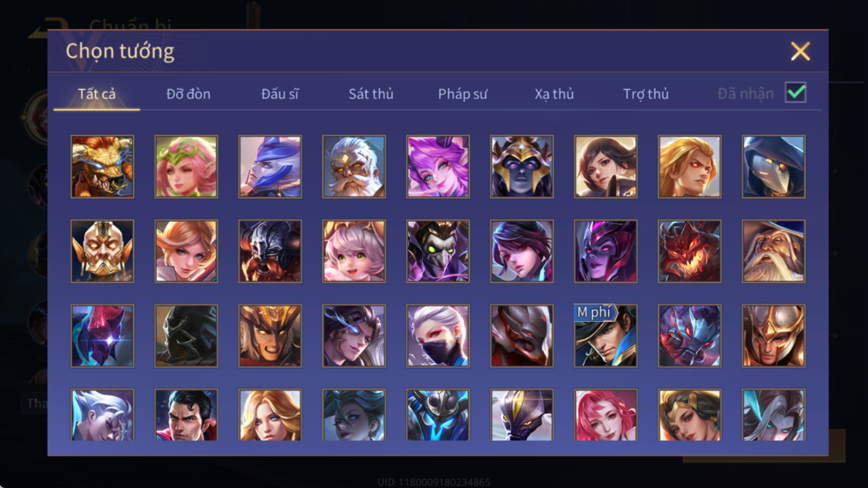Filter heroes by Đấu sĩ tab

coord(280,94)
